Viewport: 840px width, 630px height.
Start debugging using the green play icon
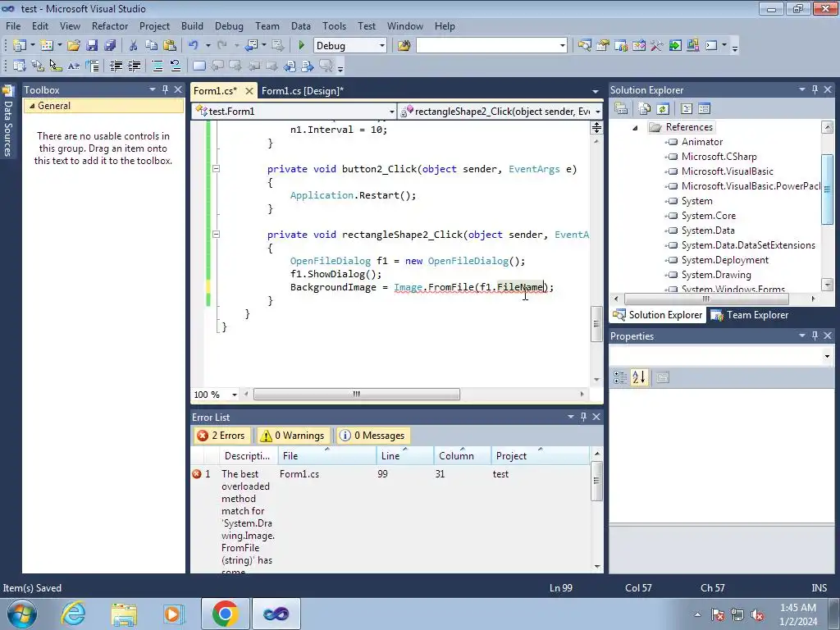301,46
